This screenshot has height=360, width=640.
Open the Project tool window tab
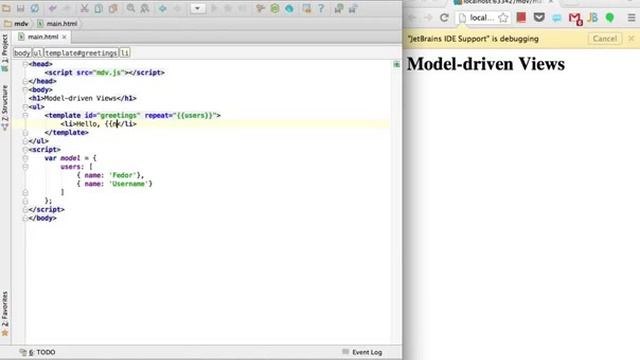(x=5, y=52)
